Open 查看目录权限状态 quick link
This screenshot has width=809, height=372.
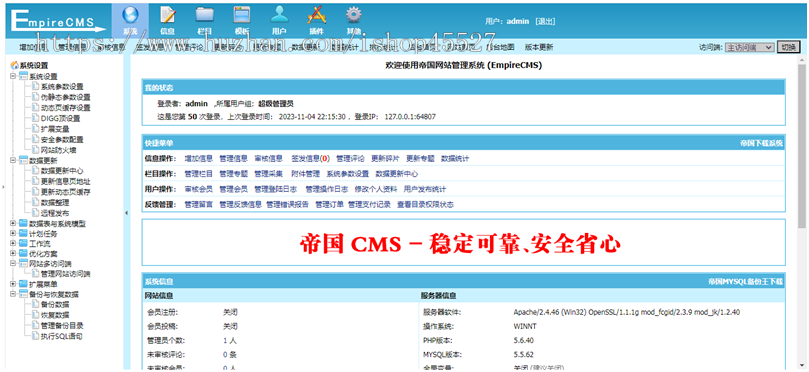(425, 205)
